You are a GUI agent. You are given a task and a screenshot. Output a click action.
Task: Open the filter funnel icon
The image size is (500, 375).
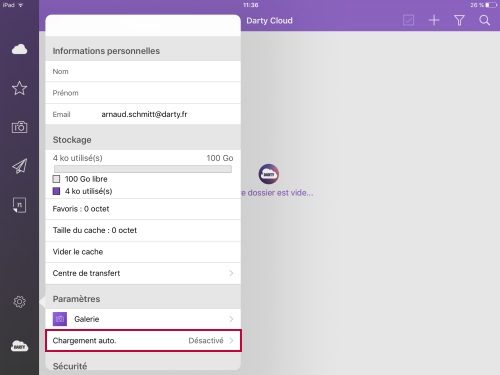pyautogui.click(x=459, y=20)
